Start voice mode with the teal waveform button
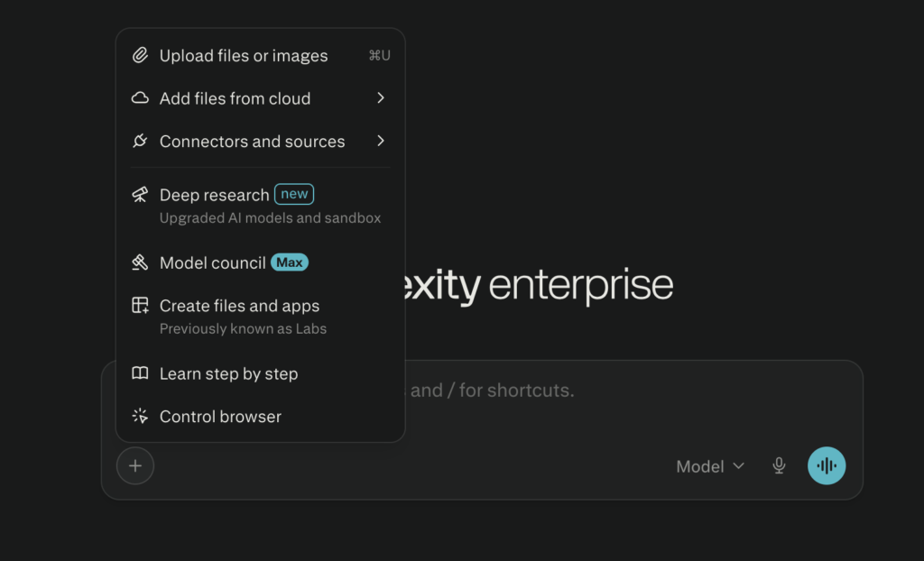 point(826,465)
